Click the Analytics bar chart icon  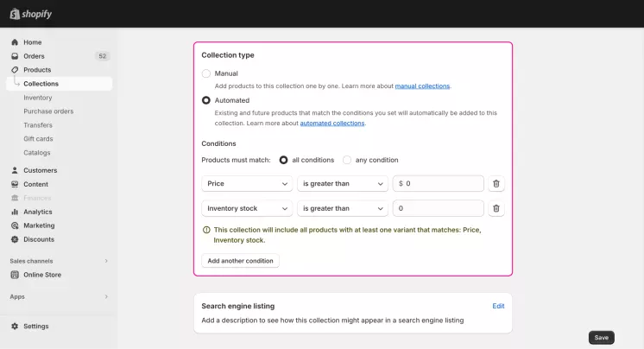[15, 212]
